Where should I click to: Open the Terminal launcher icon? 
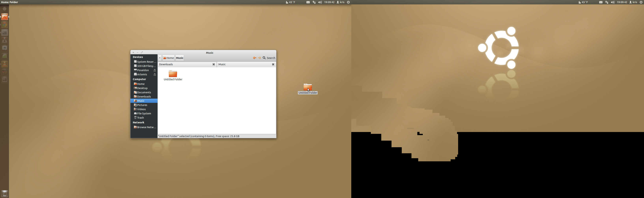(x=5, y=33)
